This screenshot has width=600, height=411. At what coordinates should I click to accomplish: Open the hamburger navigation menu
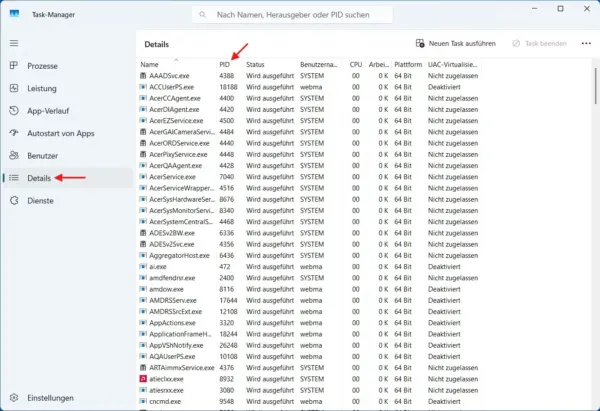(x=14, y=43)
